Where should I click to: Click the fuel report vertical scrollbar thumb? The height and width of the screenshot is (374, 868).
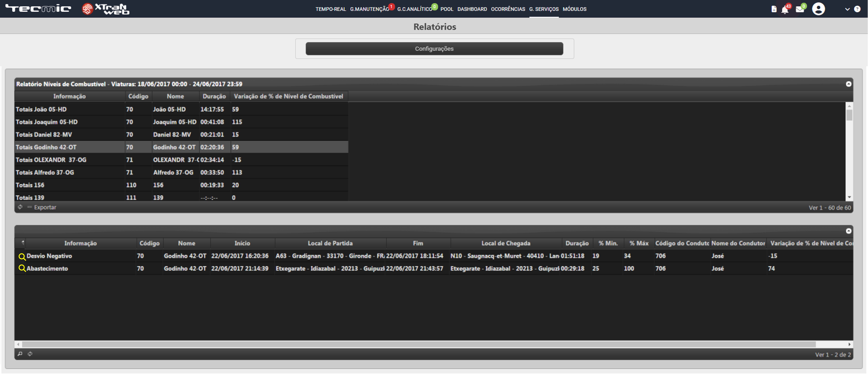850,115
